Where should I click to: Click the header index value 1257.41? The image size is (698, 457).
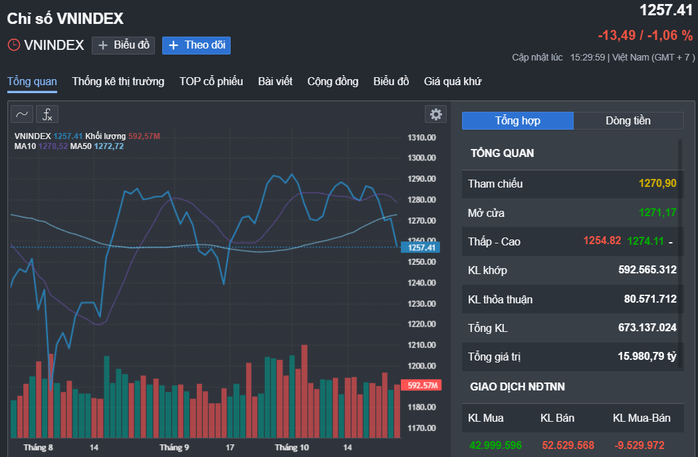(x=666, y=10)
